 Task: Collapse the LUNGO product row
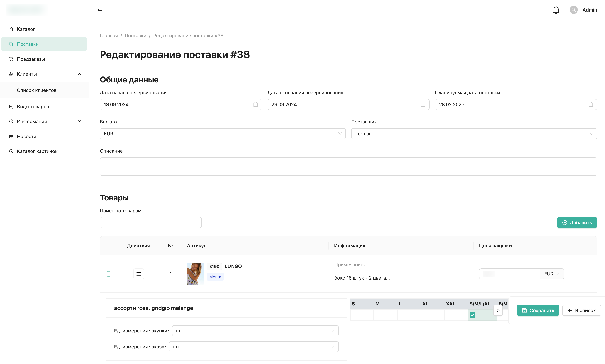[109, 274]
